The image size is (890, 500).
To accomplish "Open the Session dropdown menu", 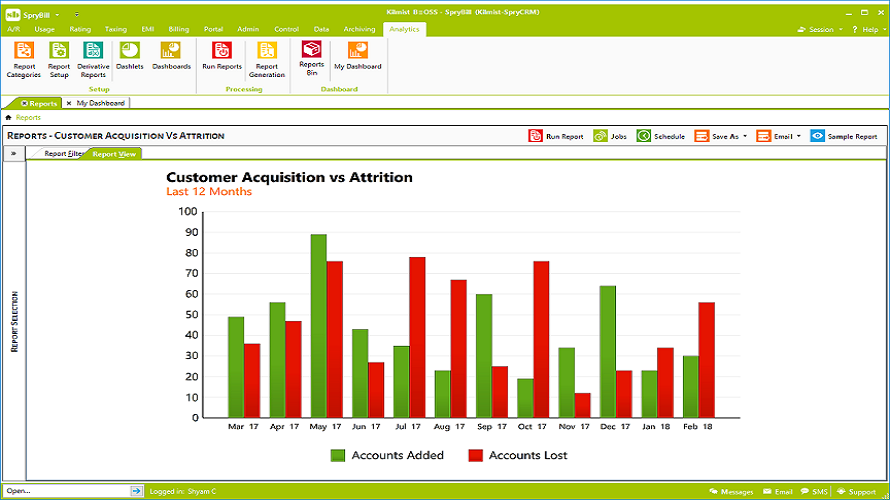I will (x=820, y=30).
